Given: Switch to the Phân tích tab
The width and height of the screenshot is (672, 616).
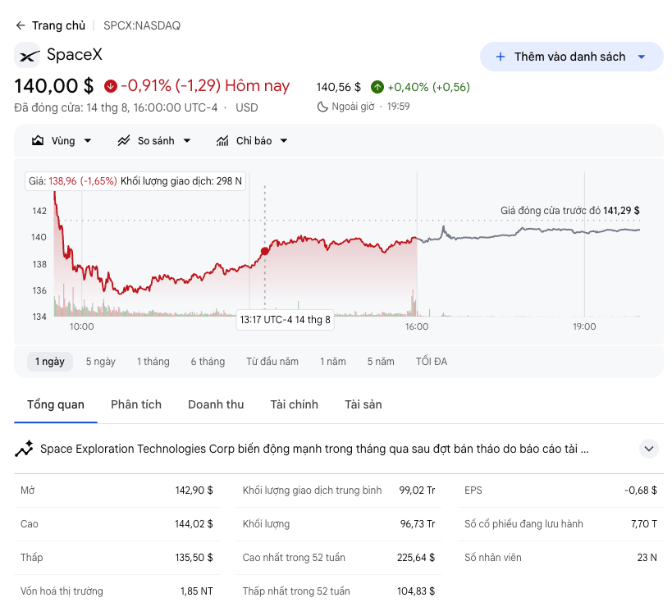Looking at the screenshot, I should 136,404.
